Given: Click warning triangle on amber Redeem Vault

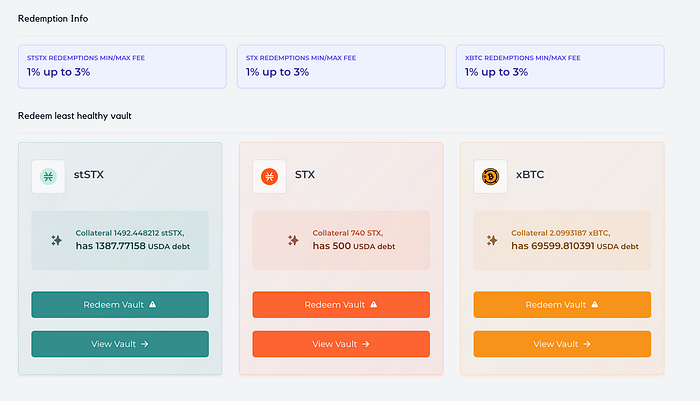Looking at the screenshot, I should coord(595,304).
